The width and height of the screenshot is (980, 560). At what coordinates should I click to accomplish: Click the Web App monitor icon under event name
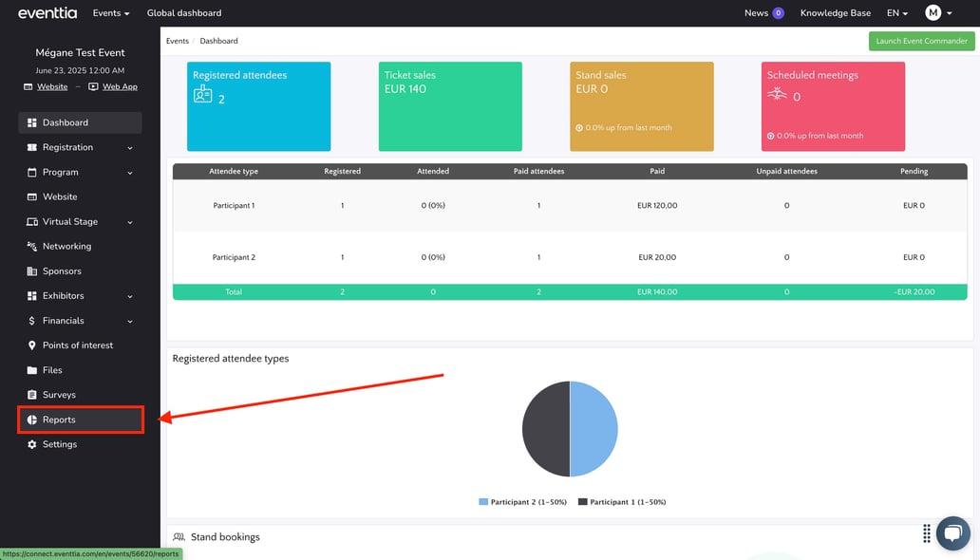coord(93,87)
